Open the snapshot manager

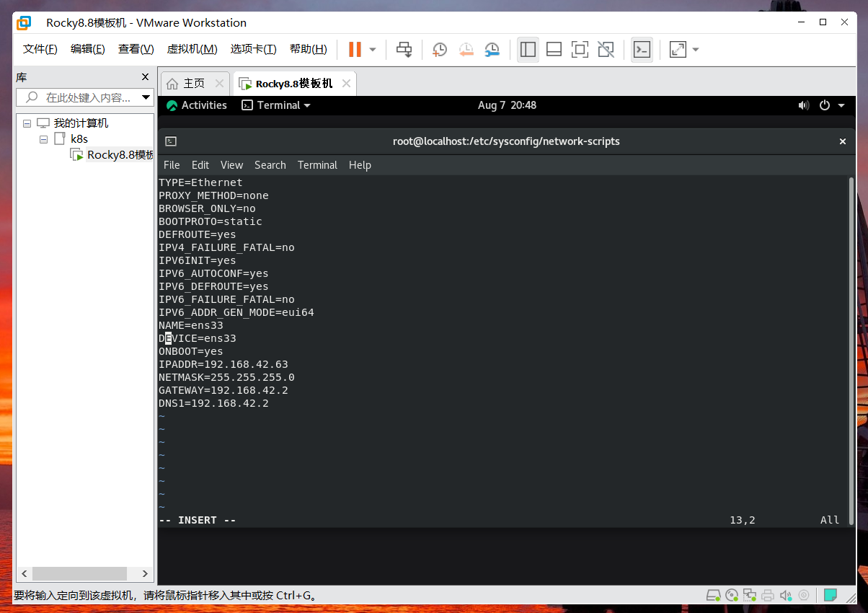click(x=492, y=49)
